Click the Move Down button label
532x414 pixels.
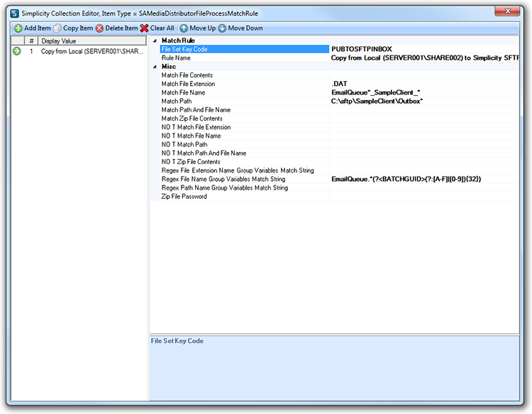[245, 28]
